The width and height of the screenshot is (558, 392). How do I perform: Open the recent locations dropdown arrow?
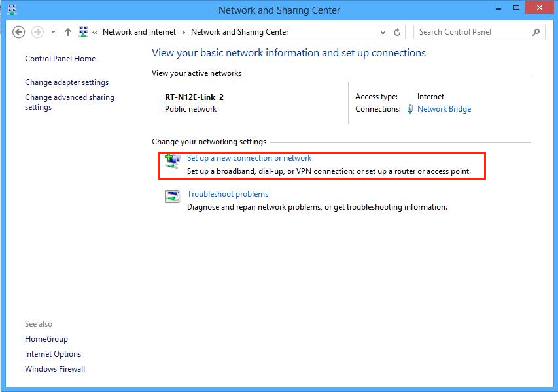point(53,32)
